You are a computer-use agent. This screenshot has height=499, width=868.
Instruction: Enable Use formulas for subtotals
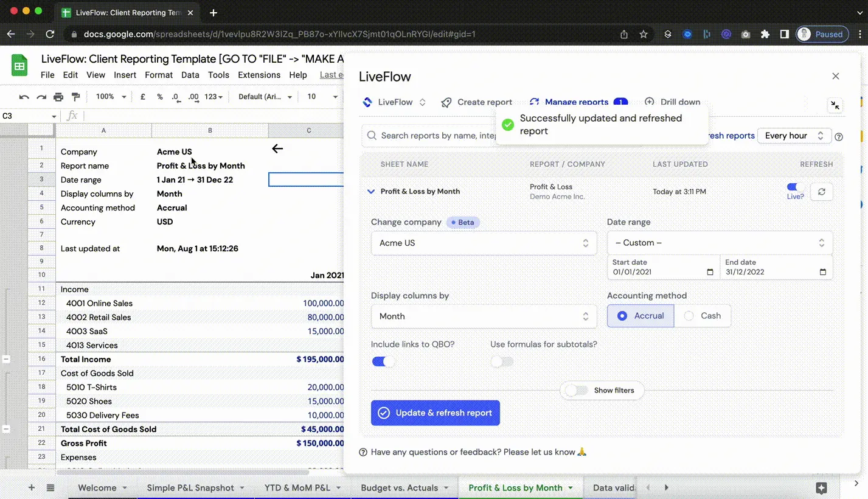(x=501, y=361)
